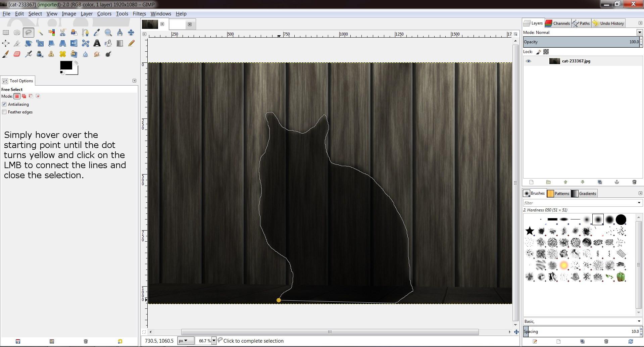This screenshot has width=644, height=347.
Task: Activate the Zoom magnifier tool
Action: coord(108,33)
